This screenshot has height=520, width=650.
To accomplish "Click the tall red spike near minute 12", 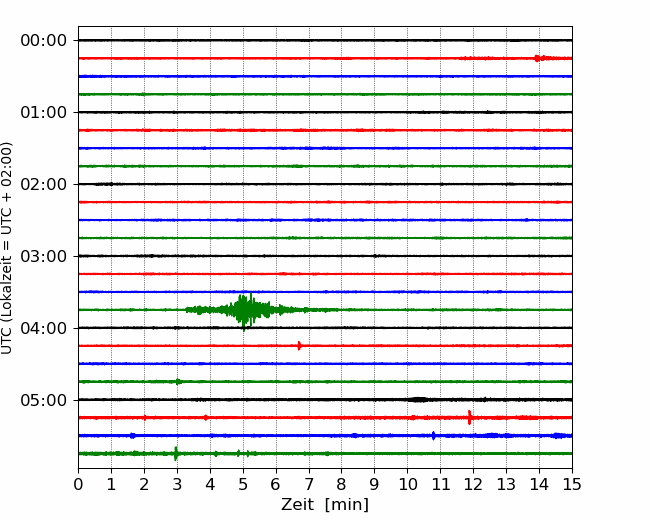I will coord(469,417).
